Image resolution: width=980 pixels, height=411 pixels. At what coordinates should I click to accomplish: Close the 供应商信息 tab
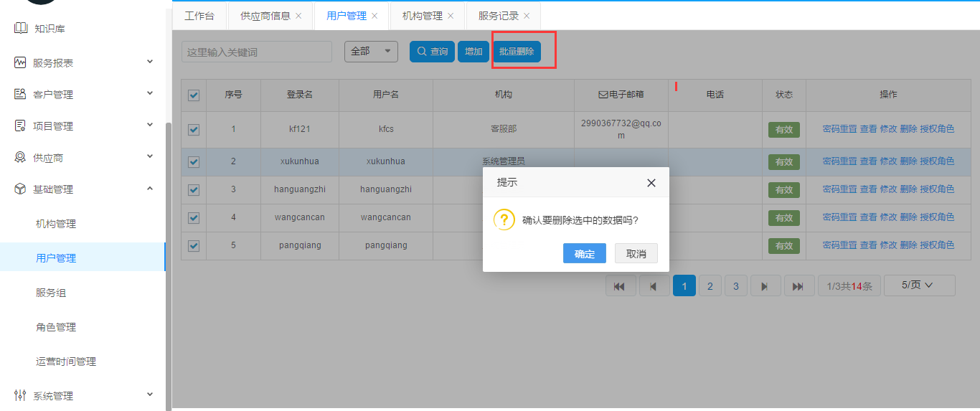click(x=298, y=16)
